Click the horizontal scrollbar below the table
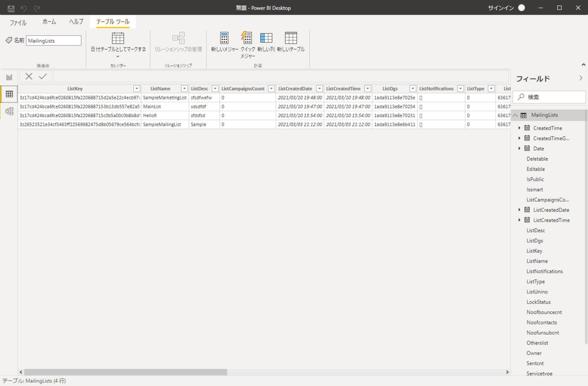 coord(125,372)
